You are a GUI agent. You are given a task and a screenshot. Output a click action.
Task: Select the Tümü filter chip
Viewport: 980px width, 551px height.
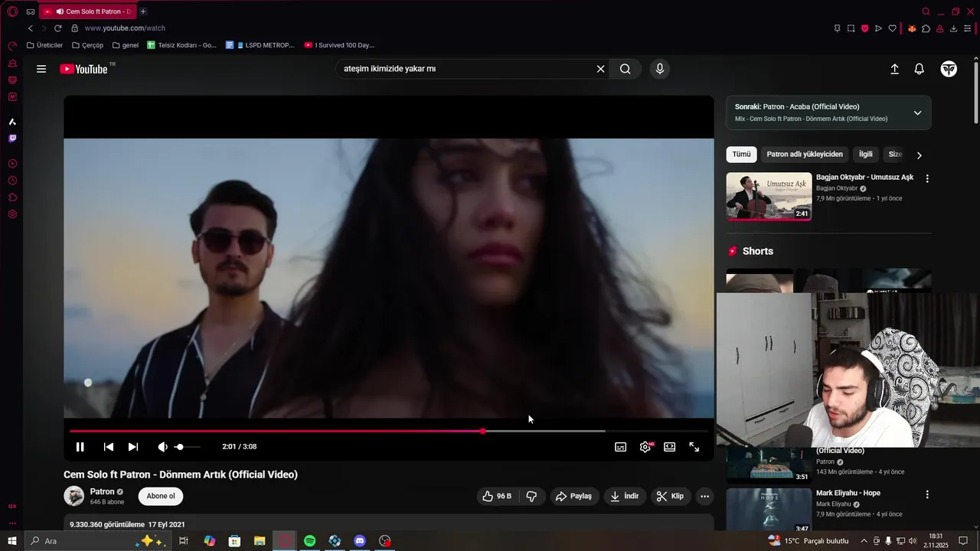741,155
